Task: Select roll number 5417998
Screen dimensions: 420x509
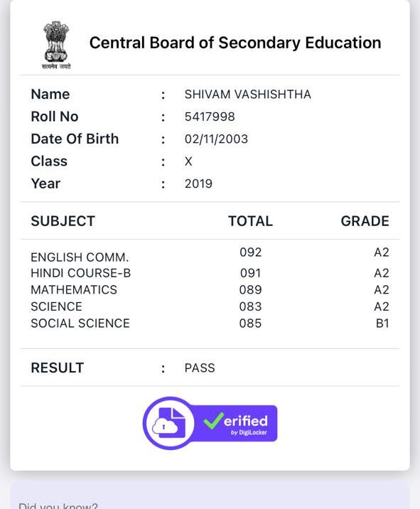Action: click(x=210, y=117)
